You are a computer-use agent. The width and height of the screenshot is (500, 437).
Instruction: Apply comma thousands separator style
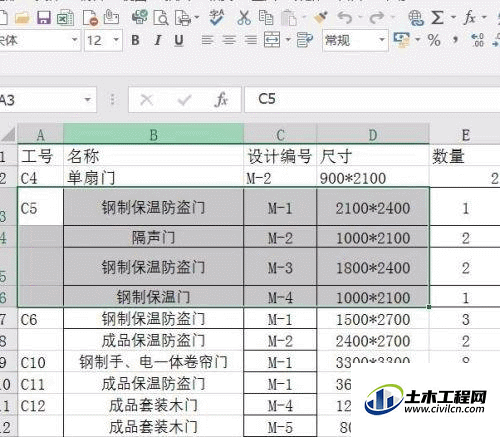click(x=455, y=41)
